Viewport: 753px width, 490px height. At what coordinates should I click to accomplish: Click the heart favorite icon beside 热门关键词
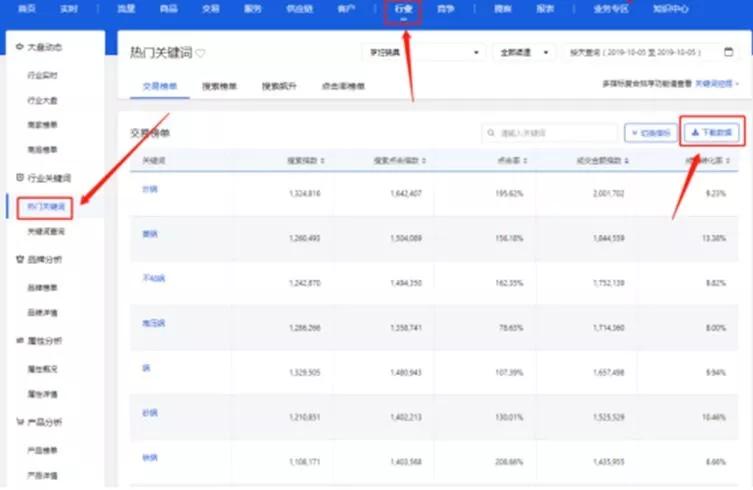(200, 53)
